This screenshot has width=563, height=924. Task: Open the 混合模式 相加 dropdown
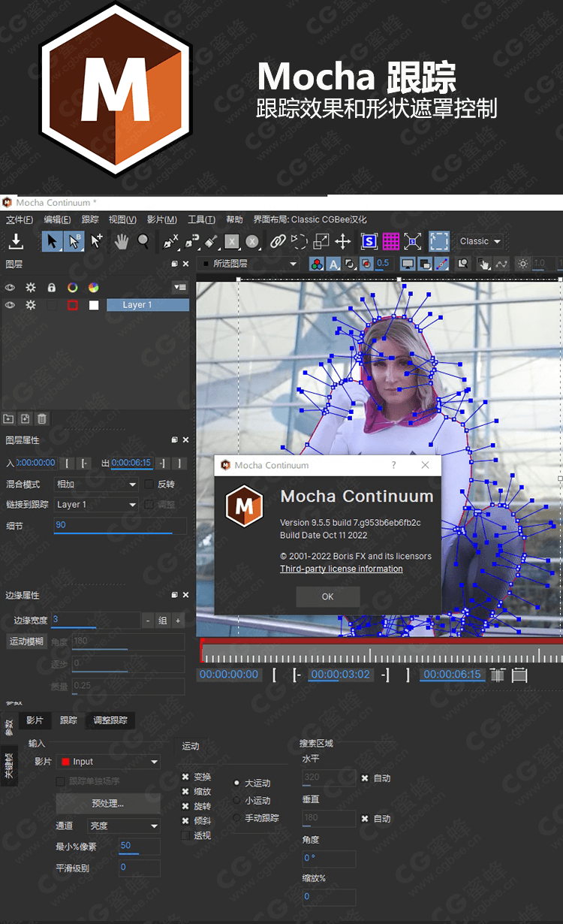pos(96,485)
